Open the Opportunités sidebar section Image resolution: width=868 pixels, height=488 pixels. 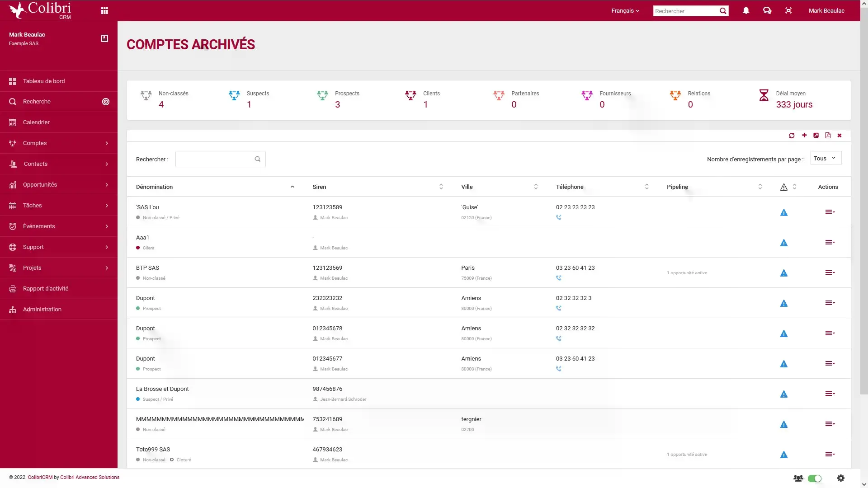58,184
